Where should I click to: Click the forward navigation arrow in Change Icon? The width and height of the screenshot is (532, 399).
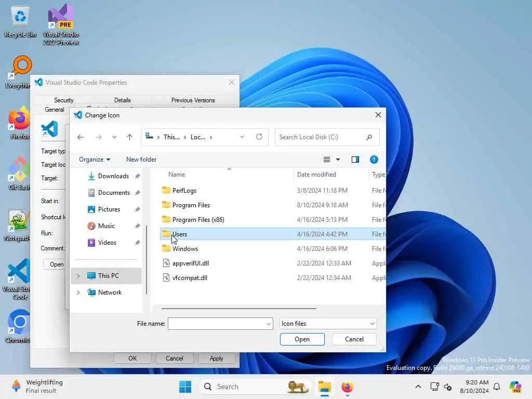pyautogui.click(x=98, y=137)
